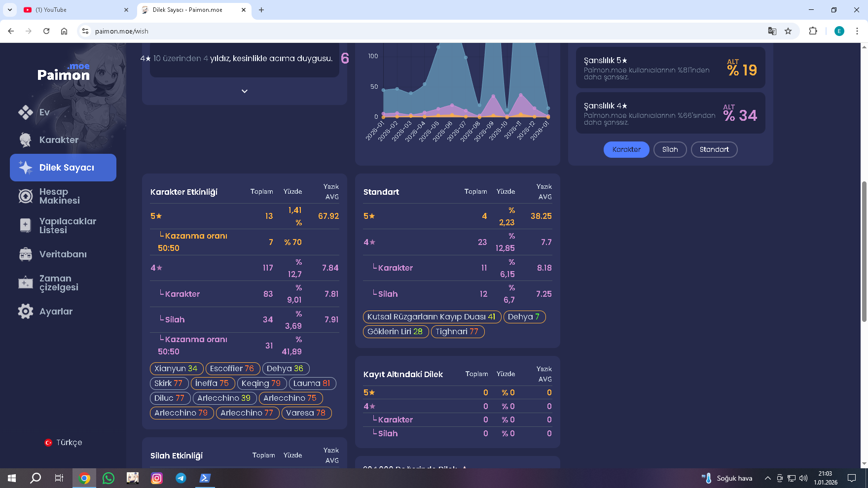This screenshot has width=868, height=488.
Task: Open the Chrome three-dot menu
Action: pos(857,31)
